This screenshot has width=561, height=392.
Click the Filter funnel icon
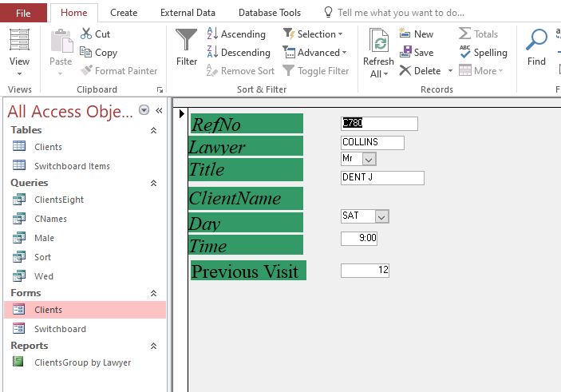click(187, 42)
